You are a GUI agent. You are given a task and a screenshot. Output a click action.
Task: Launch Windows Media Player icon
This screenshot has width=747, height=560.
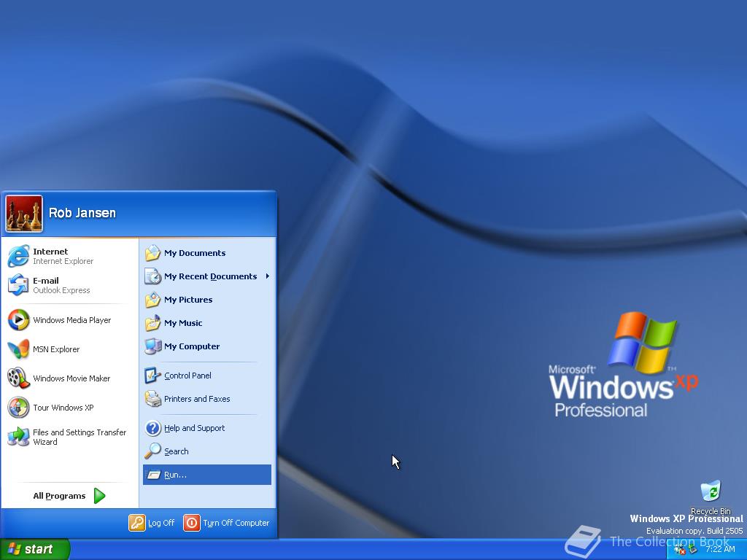(x=18, y=320)
